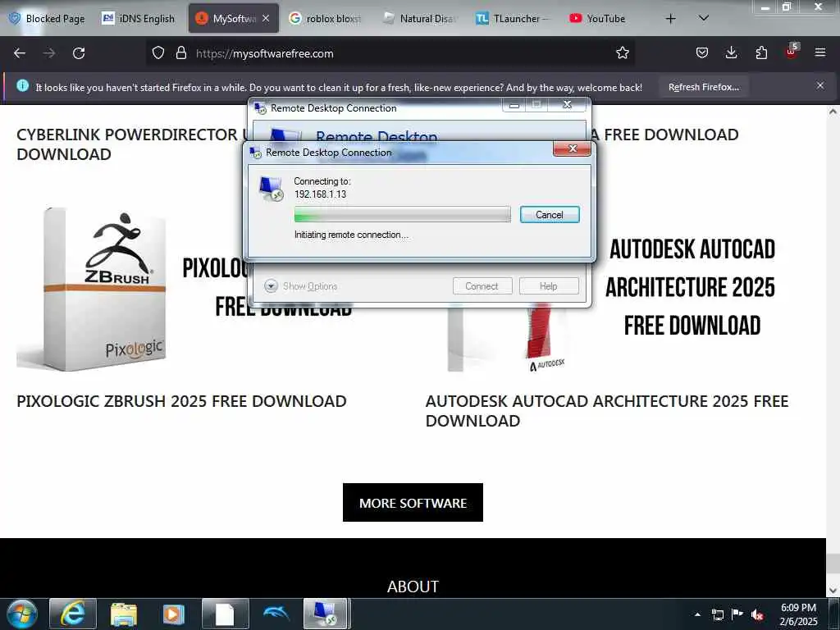Click the site security padlock icon
The height and width of the screenshot is (630, 840).
tap(181, 53)
